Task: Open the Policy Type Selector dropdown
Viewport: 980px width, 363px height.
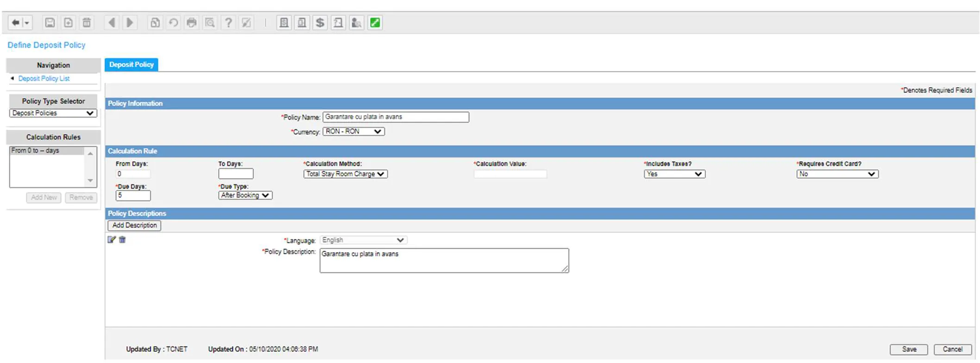Action: pyautogui.click(x=53, y=113)
